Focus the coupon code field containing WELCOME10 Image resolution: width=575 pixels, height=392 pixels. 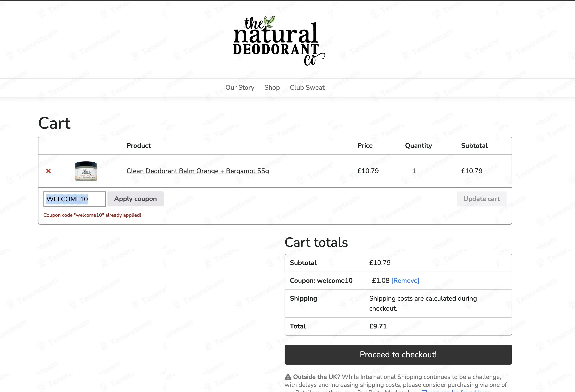tap(74, 199)
